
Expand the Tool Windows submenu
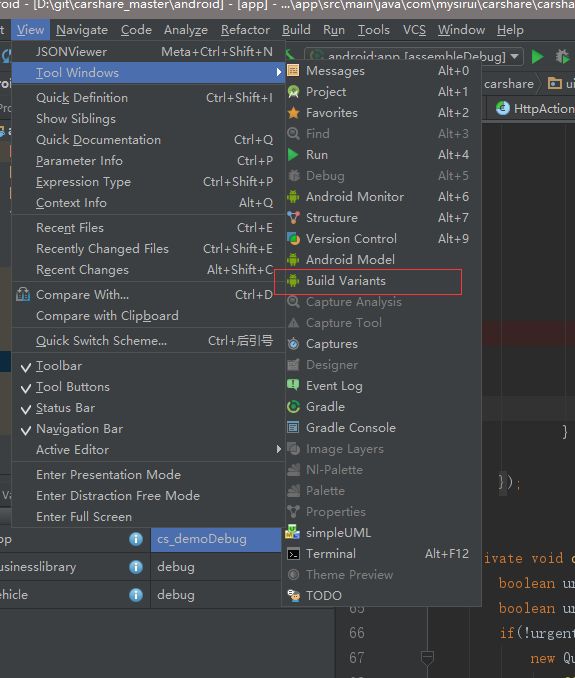click(148, 73)
